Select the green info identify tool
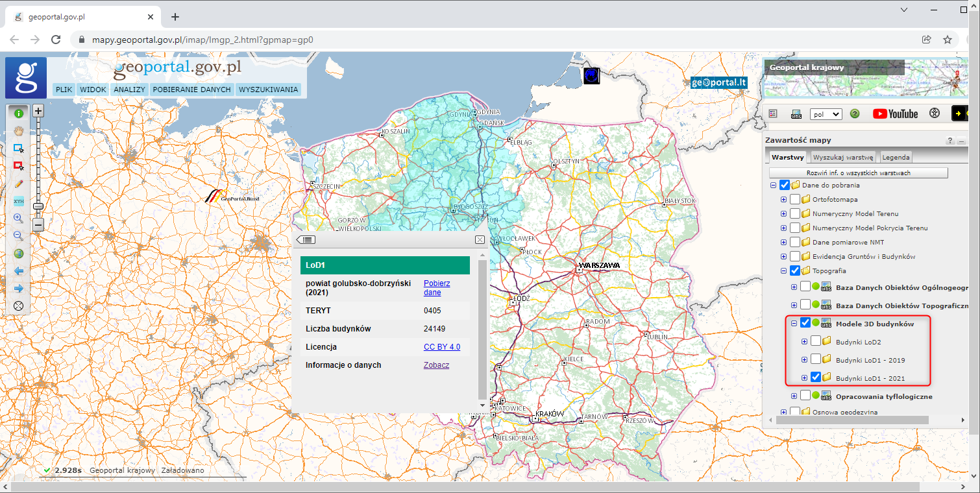The width and height of the screenshot is (980, 493). coord(18,114)
